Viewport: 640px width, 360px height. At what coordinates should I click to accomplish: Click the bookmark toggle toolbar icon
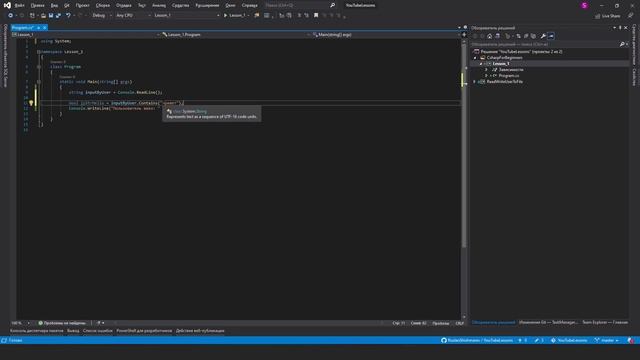pyautogui.click(x=316, y=16)
